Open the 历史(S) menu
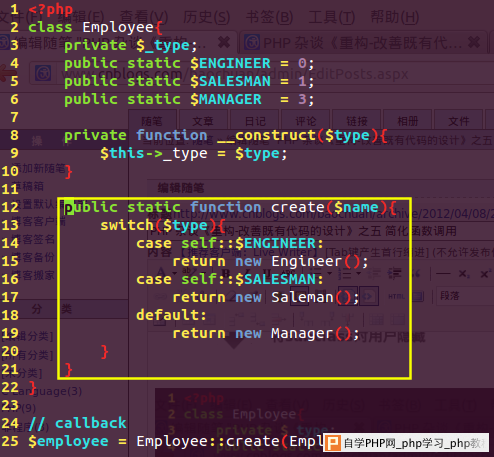494x457 pixels. (206, 17)
